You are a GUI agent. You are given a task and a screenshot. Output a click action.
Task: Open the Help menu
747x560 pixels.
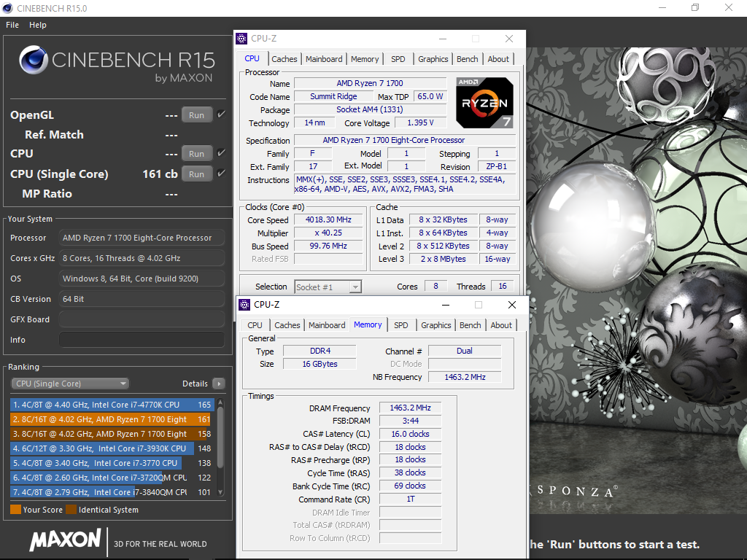point(38,25)
